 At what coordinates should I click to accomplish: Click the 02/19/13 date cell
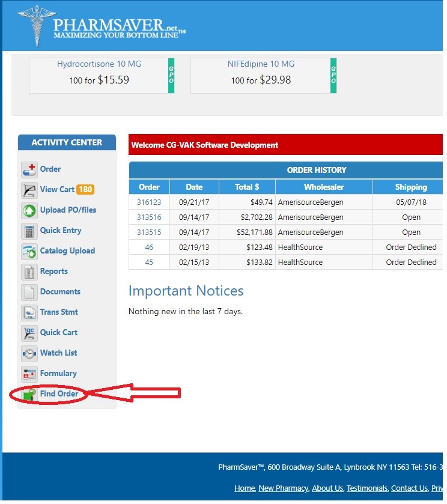194,247
